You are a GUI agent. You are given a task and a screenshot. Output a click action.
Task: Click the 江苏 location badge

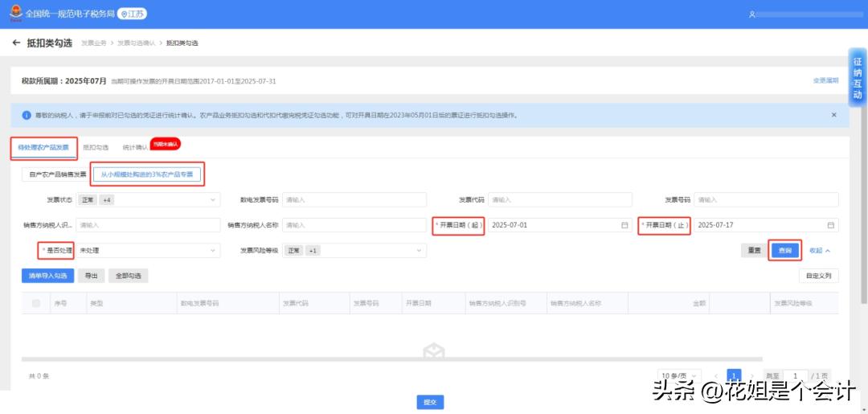[x=133, y=14]
